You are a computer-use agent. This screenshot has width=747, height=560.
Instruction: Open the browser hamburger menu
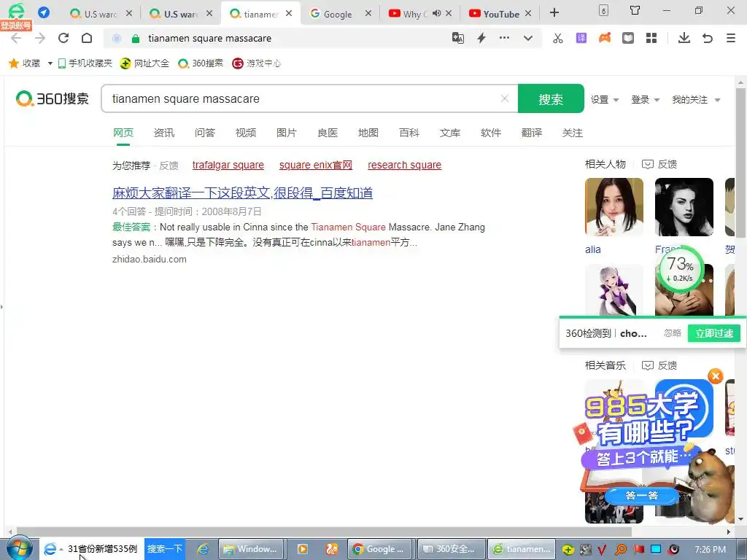(x=731, y=38)
